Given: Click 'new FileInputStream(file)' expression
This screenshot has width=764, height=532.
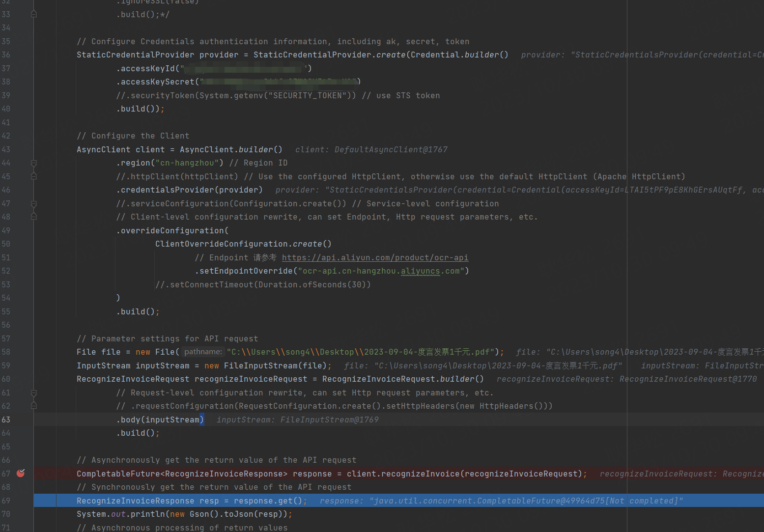Looking at the screenshot, I should point(266,365).
